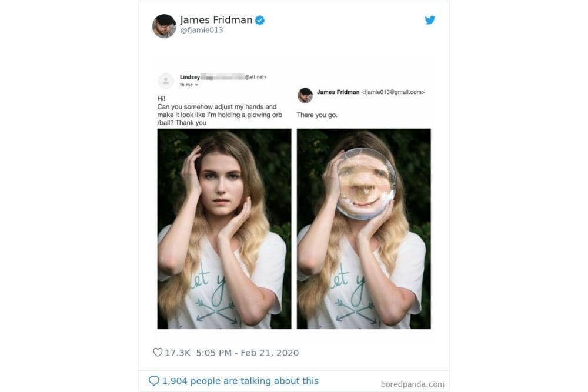
Task: Click the 17.3K like count
Action: tap(178, 353)
